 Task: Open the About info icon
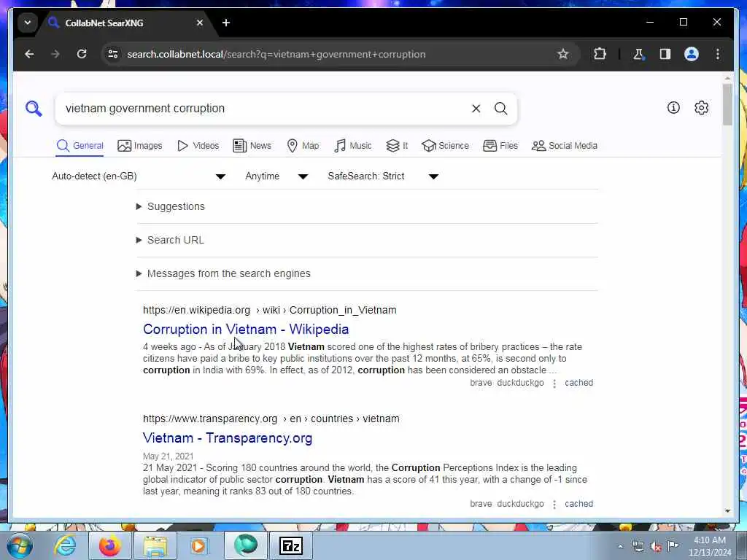[673, 108]
